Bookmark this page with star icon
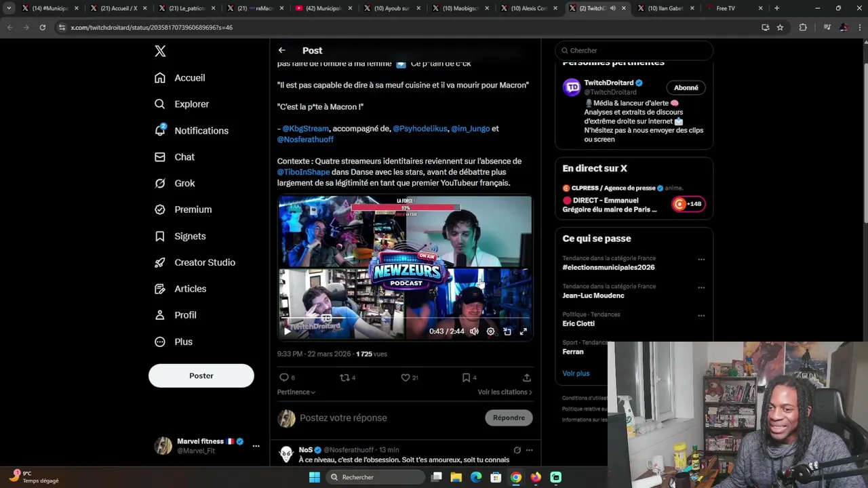 [x=780, y=28]
